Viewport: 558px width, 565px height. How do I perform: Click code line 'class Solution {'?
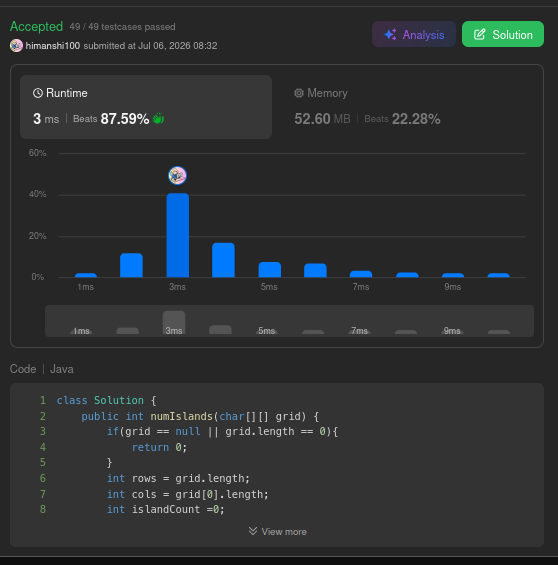[106, 400]
